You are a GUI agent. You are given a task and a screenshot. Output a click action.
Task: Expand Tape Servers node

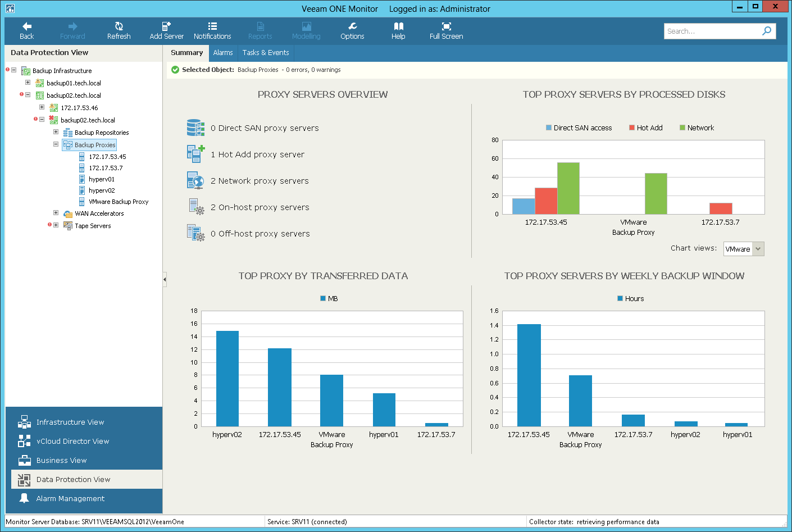(x=56, y=225)
